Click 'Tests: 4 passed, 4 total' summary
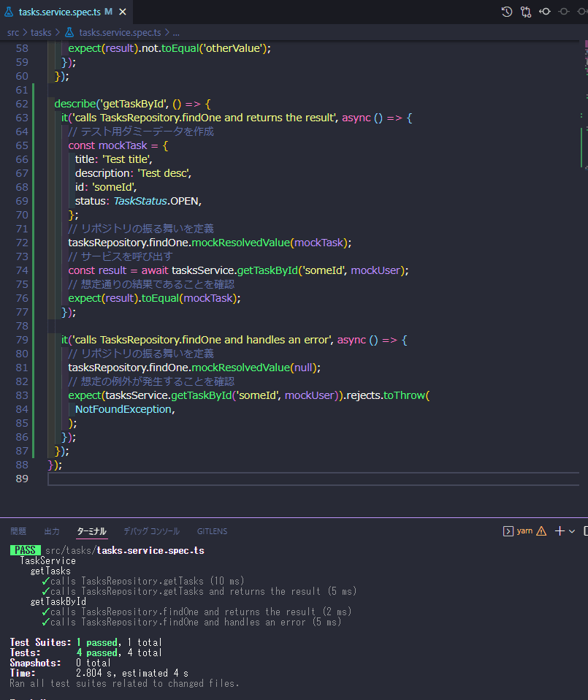This screenshot has height=700, width=588. (x=85, y=653)
